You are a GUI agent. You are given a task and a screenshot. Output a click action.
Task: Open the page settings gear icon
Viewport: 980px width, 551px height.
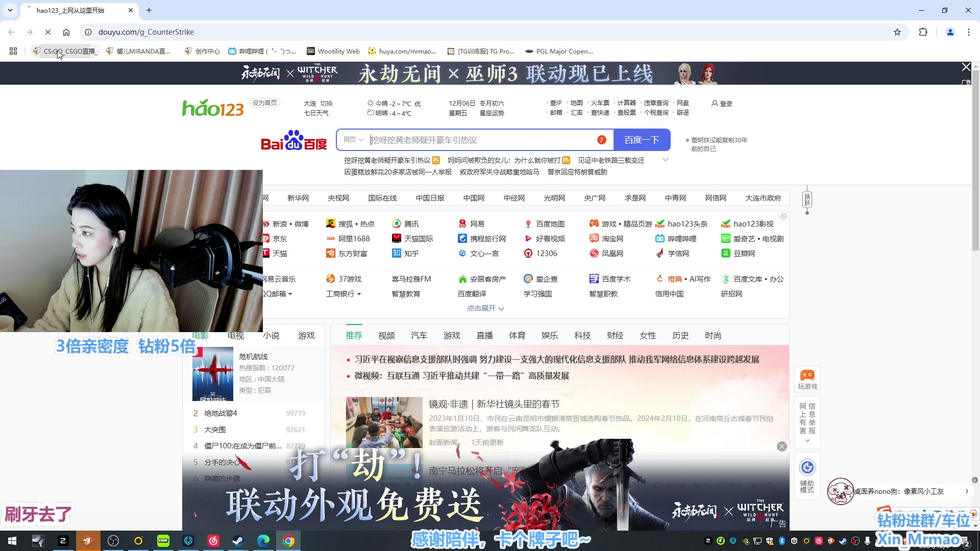[x=783, y=216]
